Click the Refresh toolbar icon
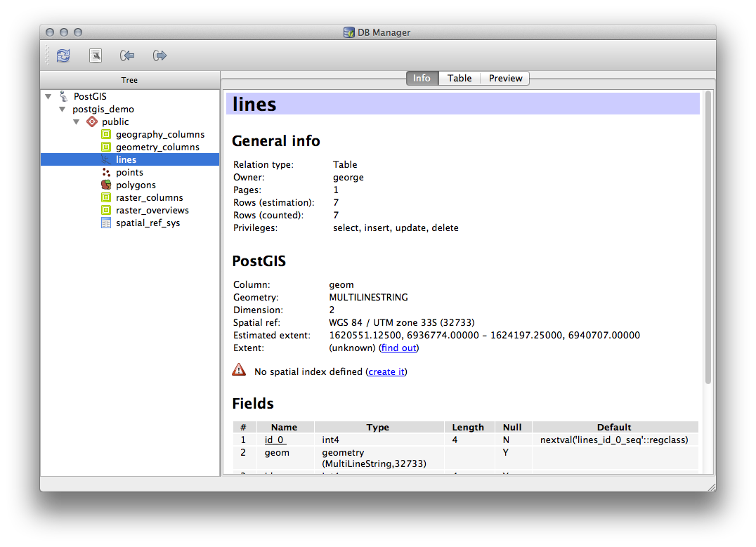 point(63,55)
